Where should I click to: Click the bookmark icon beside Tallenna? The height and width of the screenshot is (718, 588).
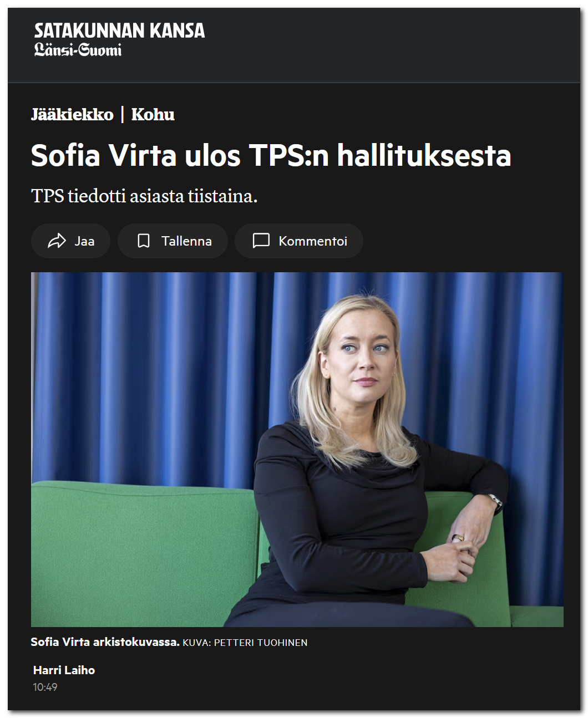[144, 241]
